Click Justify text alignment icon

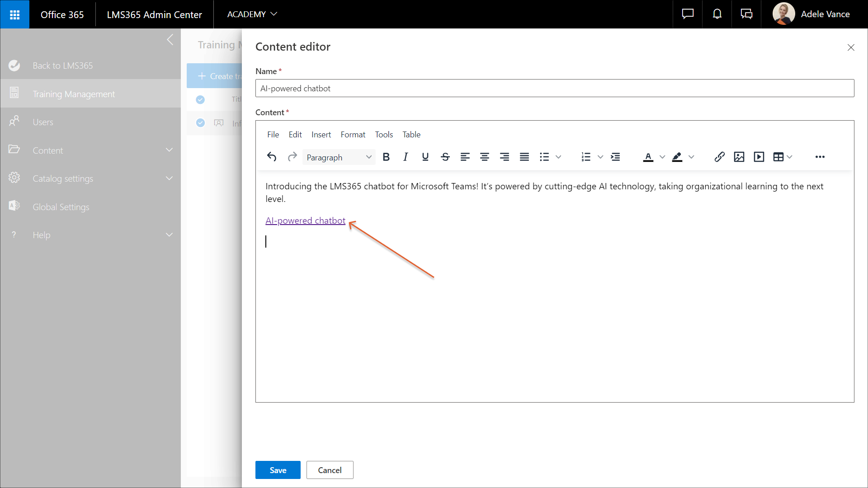pyautogui.click(x=524, y=157)
